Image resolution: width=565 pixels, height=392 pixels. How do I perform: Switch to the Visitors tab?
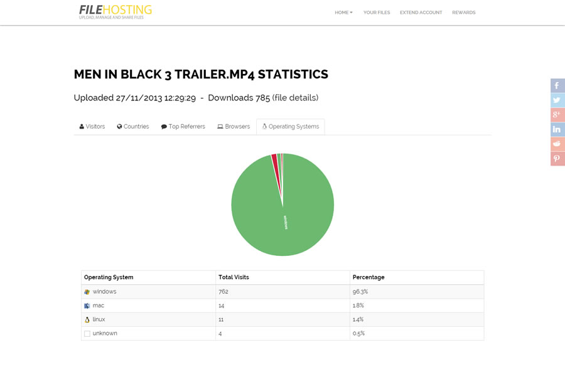pyautogui.click(x=92, y=127)
